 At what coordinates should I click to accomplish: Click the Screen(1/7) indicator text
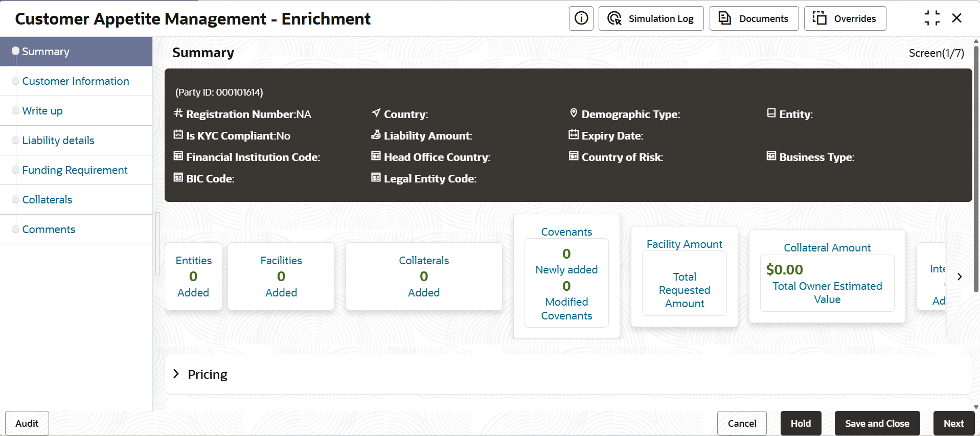click(x=937, y=53)
